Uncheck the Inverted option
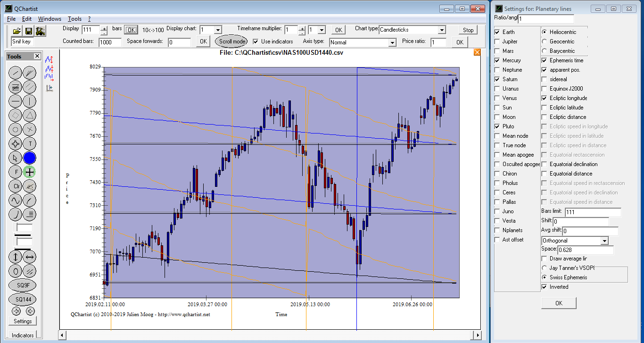Image resolution: width=644 pixels, height=343 pixels. 545,287
